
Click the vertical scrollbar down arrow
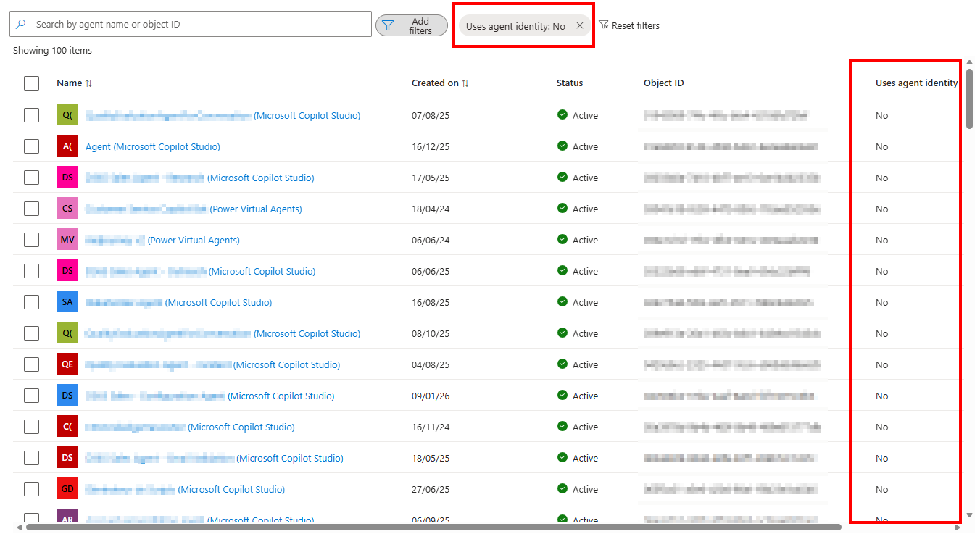point(970,516)
